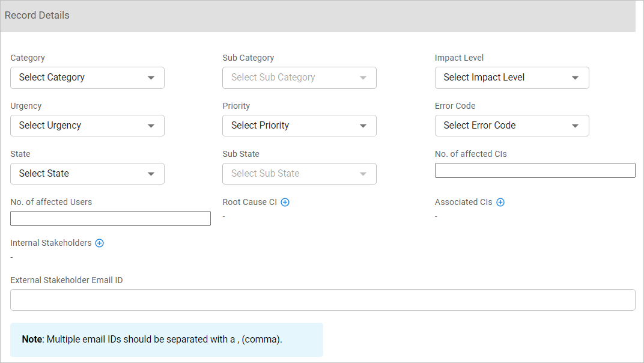
Task: Focus the External Stakeholder Email ID textbox
Action: (323, 300)
